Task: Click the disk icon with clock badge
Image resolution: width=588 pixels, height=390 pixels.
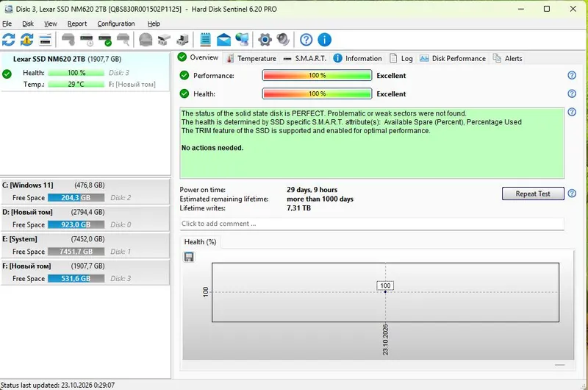Action: 87,40
